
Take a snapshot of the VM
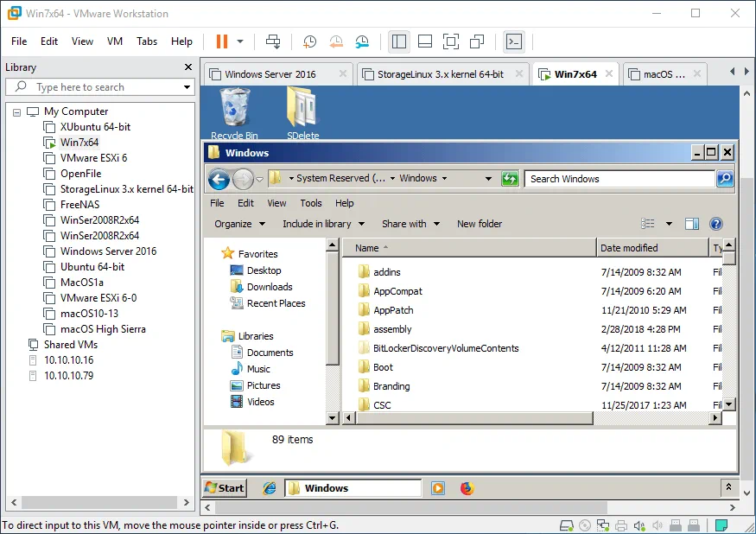click(308, 41)
